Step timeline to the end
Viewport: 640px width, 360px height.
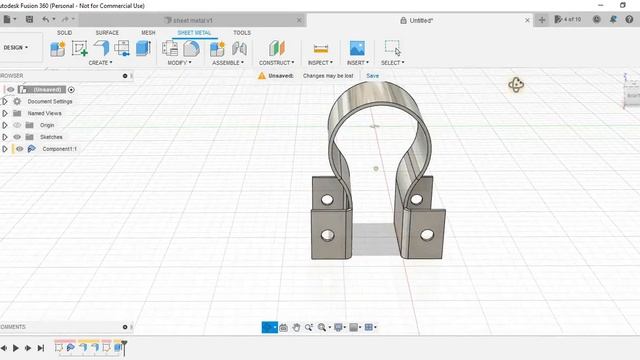click(x=41, y=348)
